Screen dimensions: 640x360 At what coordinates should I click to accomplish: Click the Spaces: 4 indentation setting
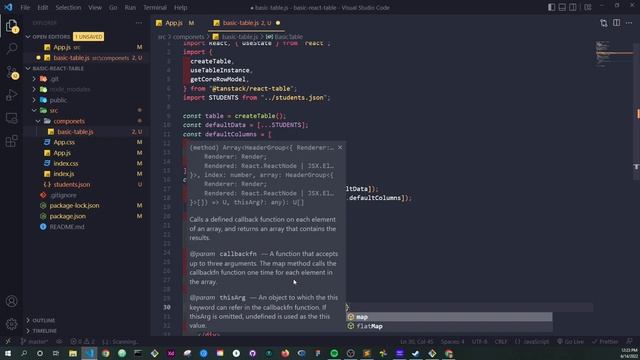pos(452,341)
